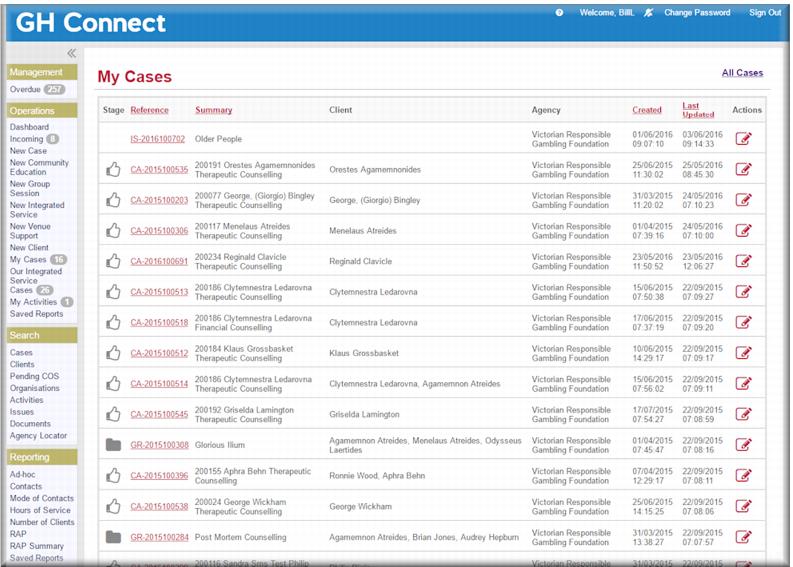Viewport: 793px width, 567px height.
Task: Sign Out of GH Connect
Action: pyautogui.click(x=765, y=13)
